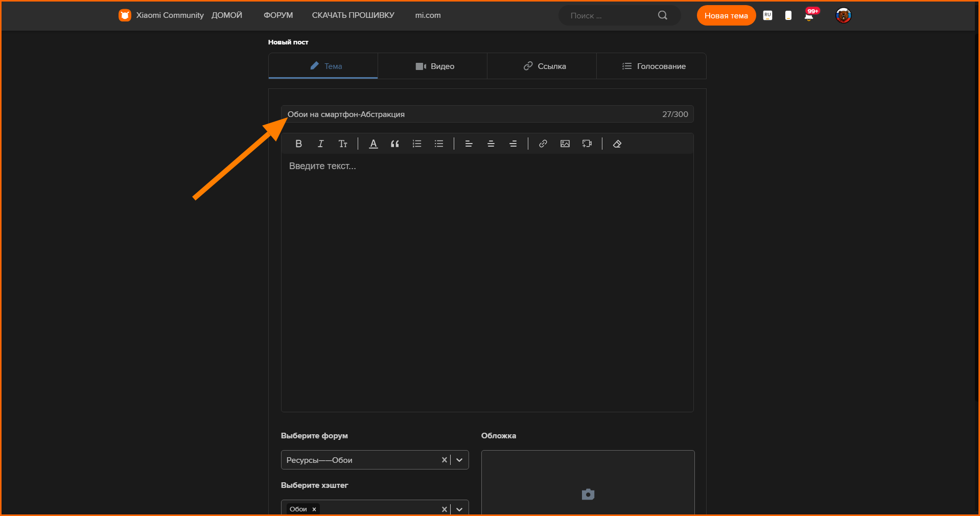Insert a video into the post
This screenshot has height=516, width=980.
click(587, 144)
